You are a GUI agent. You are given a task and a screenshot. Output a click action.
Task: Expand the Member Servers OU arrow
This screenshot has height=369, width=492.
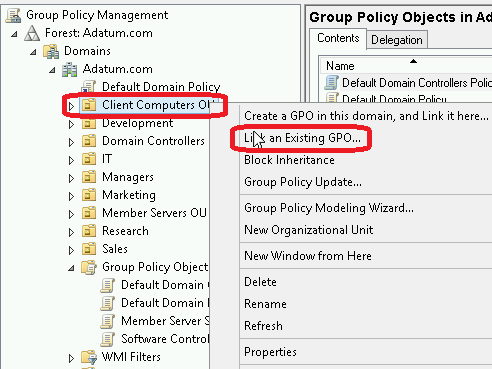71,214
